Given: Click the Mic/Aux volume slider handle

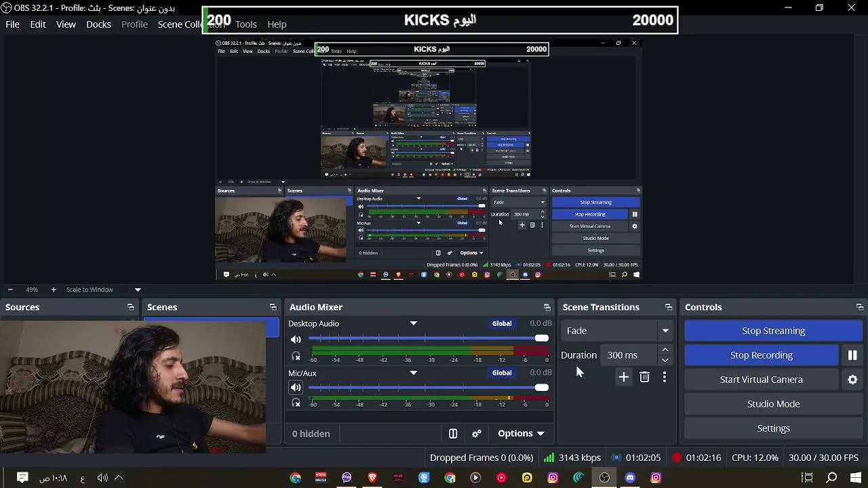Looking at the screenshot, I should pos(541,388).
